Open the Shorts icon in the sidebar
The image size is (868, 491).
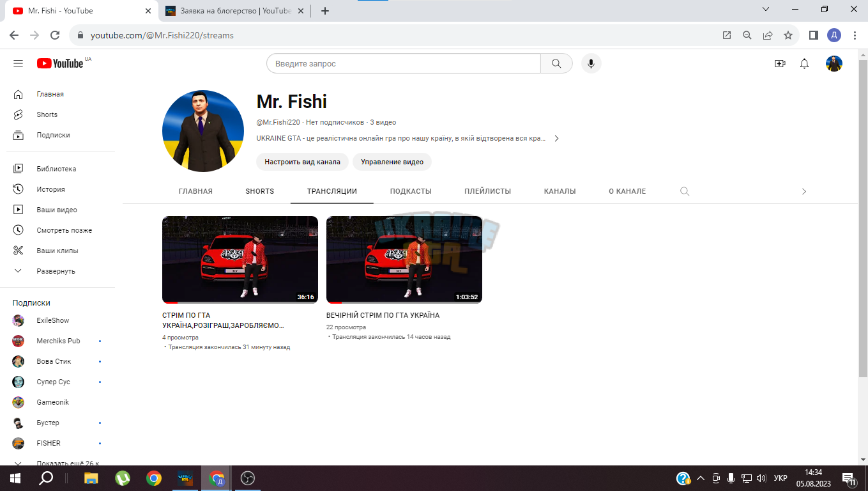pos(19,114)
